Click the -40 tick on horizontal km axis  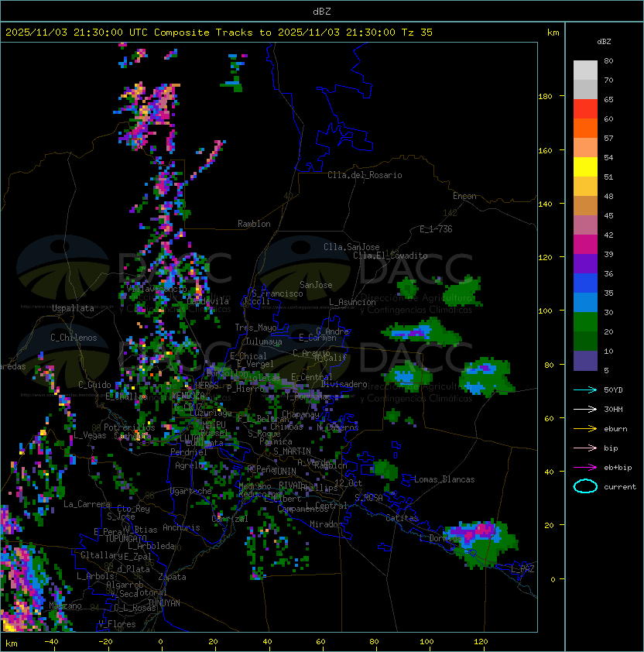51,642
